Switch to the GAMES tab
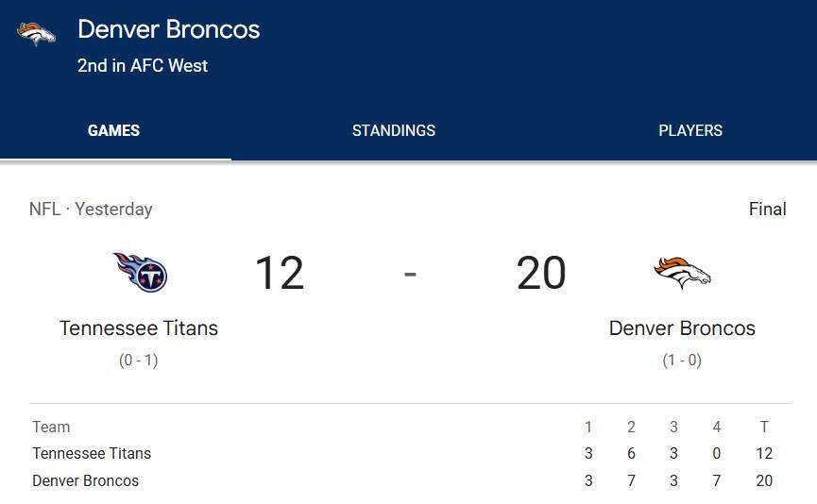Screen dimensions: 817x504 (x=113, y=131)
